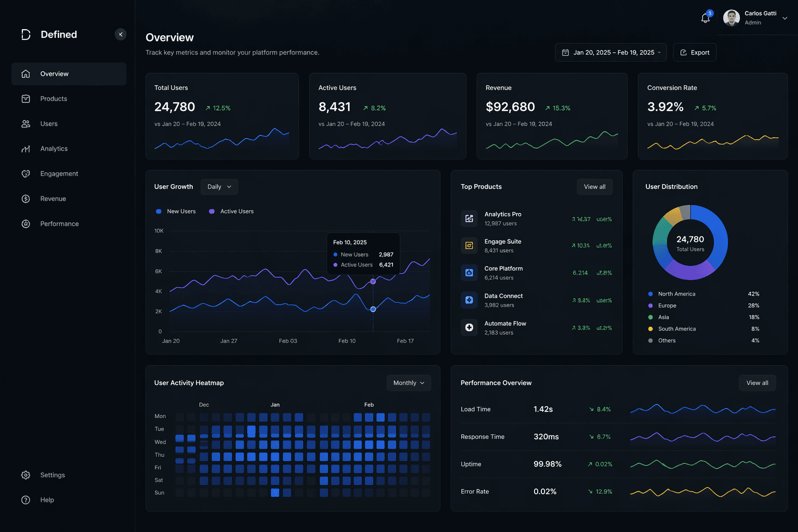
Task: Open Engagement in the sidebar menu
Action: pos(59,174)
